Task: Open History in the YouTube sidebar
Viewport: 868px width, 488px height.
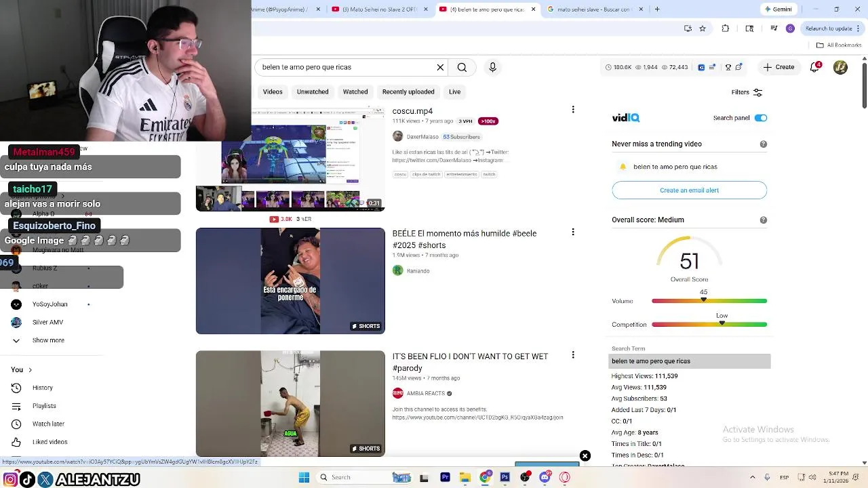Action: click(42, 388)
